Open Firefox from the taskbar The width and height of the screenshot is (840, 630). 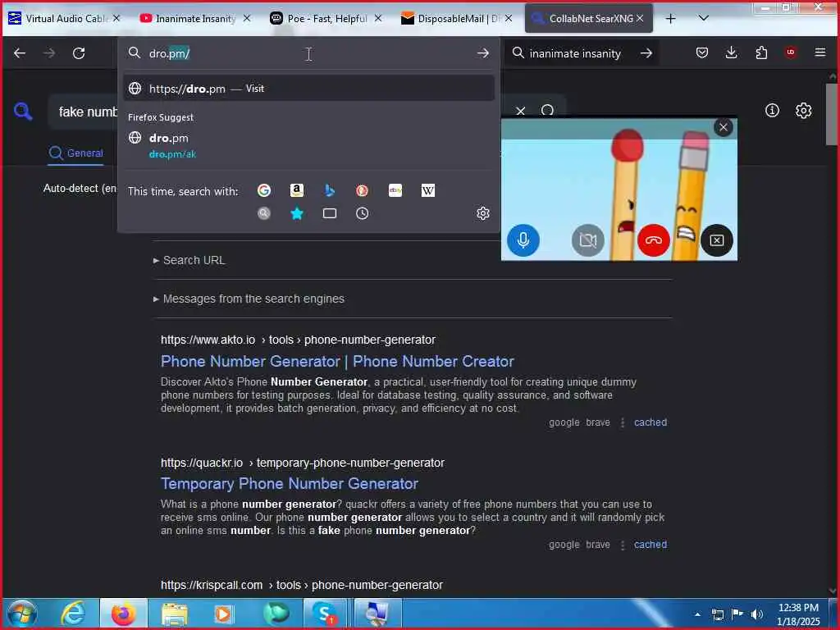pos(123,614)
